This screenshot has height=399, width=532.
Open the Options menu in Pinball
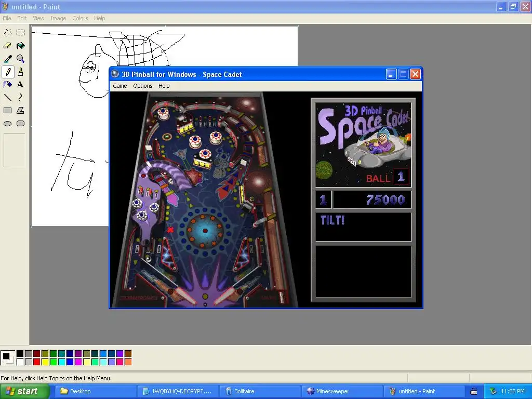click(x=142, y=86)
